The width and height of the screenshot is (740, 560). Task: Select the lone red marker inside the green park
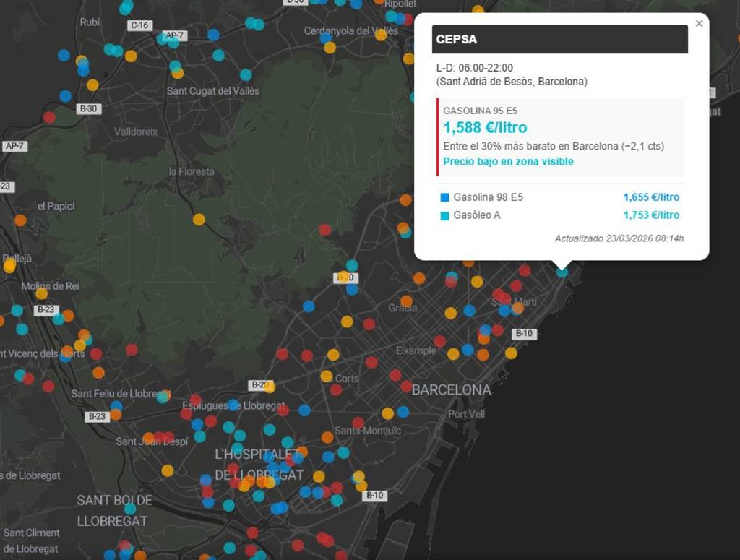[x=325, y=230]
